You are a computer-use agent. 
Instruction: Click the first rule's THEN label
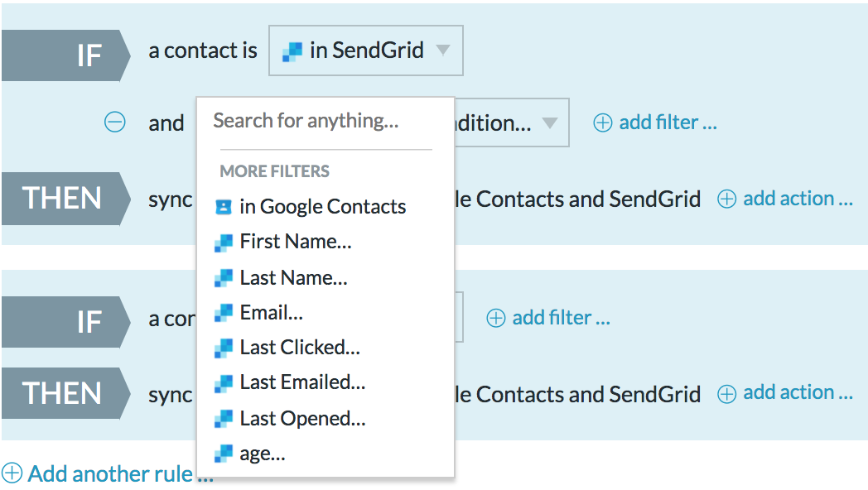(66, 199)
